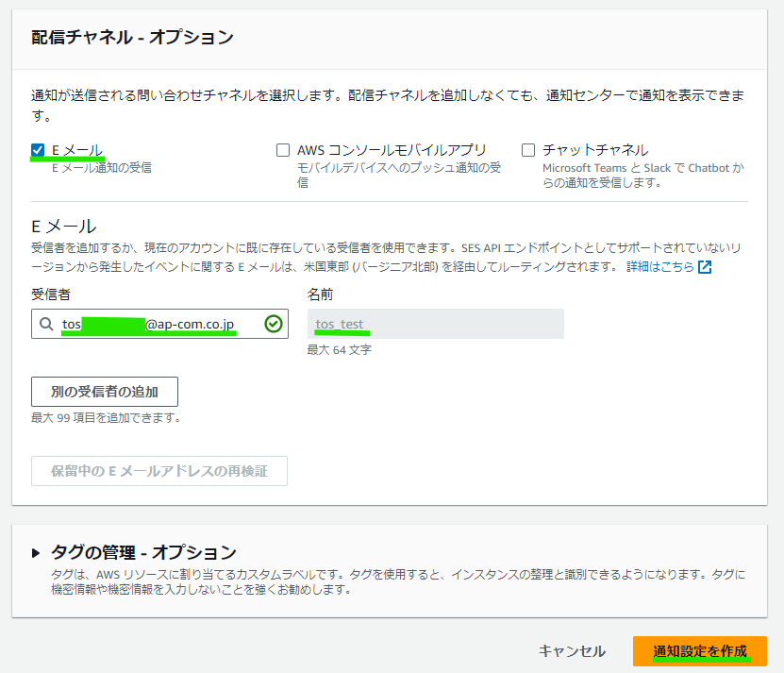Click the E メール通知の受信 description
This screenshot has width=784, height=673.
pyautogui.click(x=102, y=168)
